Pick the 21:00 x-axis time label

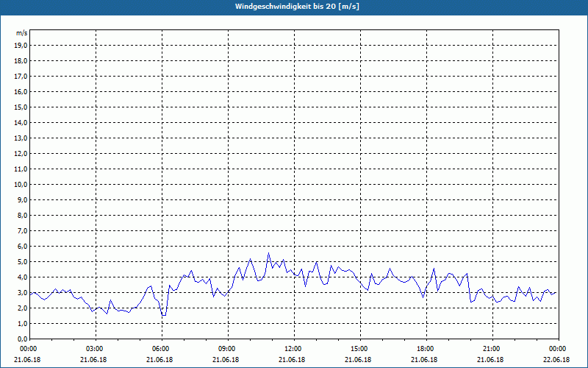[491, 349]
